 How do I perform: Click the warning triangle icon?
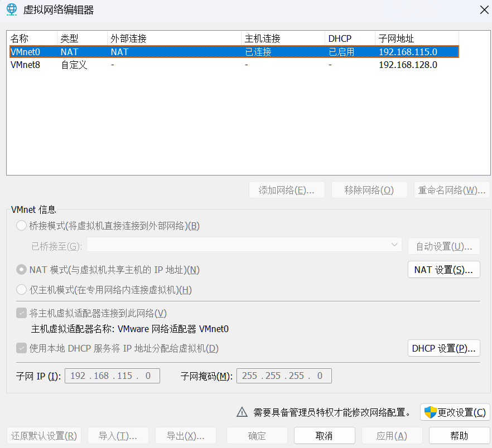[242, 412]
